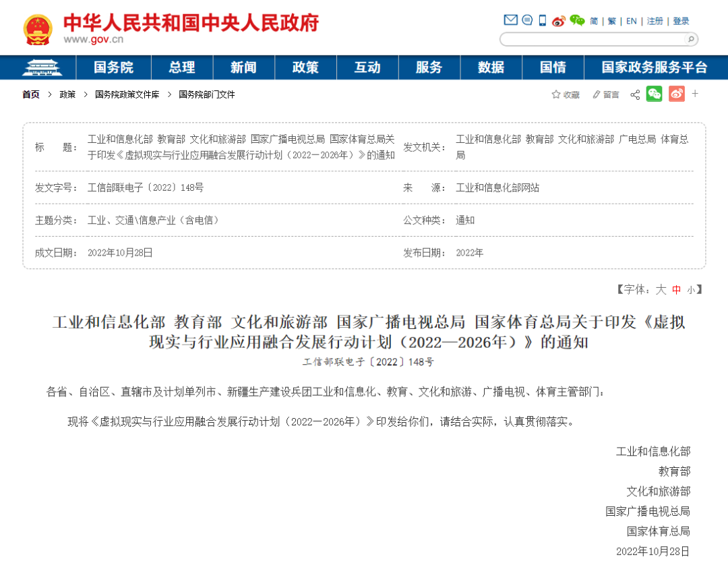Click the national emblem logo
This screenshot has width=728, height=563.
click(x=38, y=30)
